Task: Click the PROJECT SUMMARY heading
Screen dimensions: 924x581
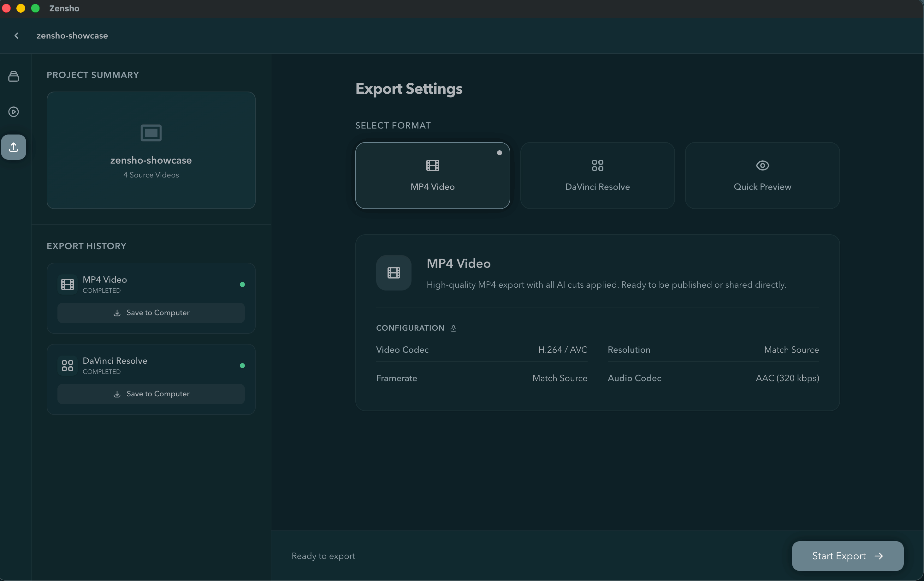Action: (93, 75)
